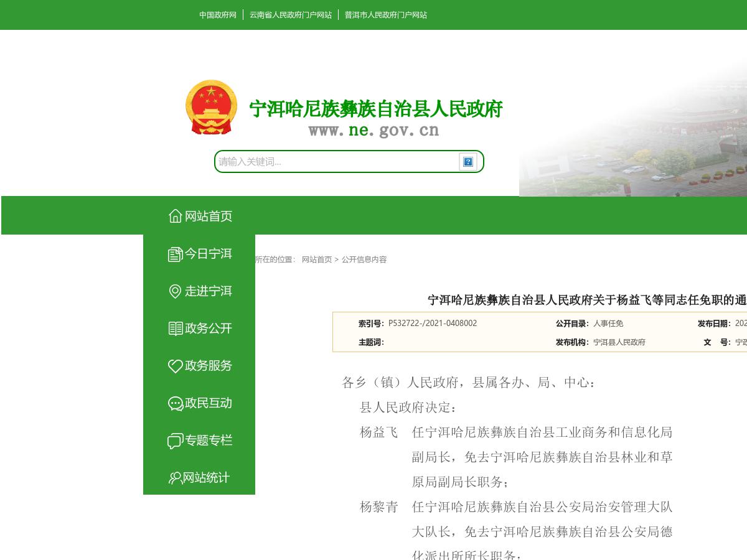Click the home icon beside 网站首页
Viewport: 747px width, 560px height.
[x=176, y=216]
